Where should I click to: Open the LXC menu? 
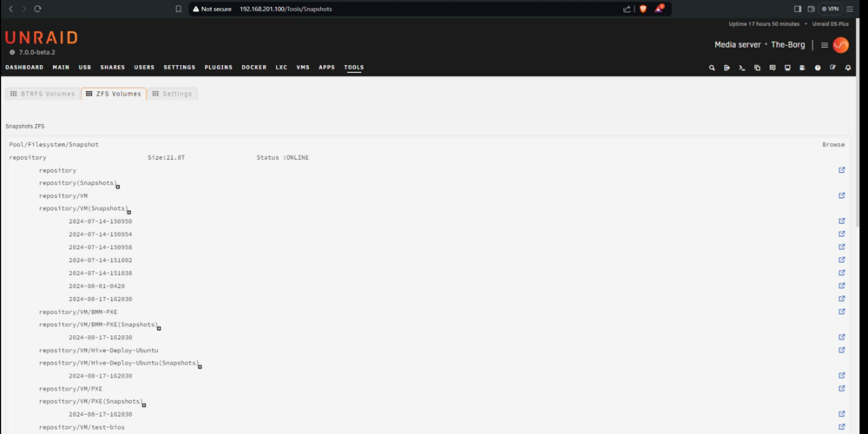pos(281,68)
